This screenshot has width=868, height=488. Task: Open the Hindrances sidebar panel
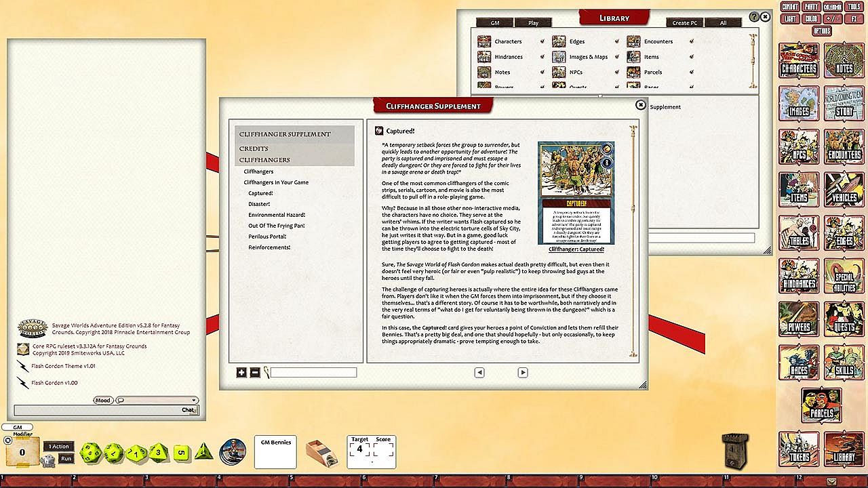pyautogui.click(x=799, y=276)
